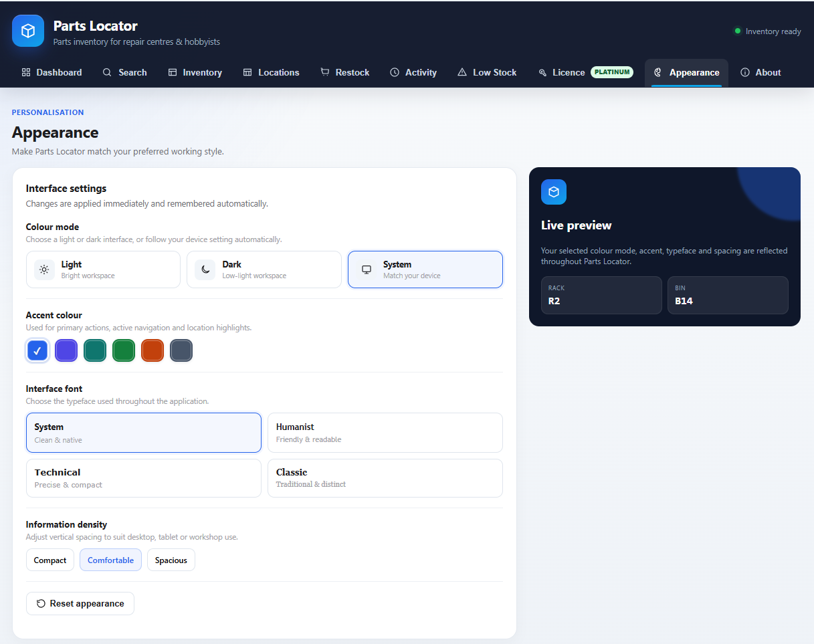Click the Restock cart icon

click(325, 72)
